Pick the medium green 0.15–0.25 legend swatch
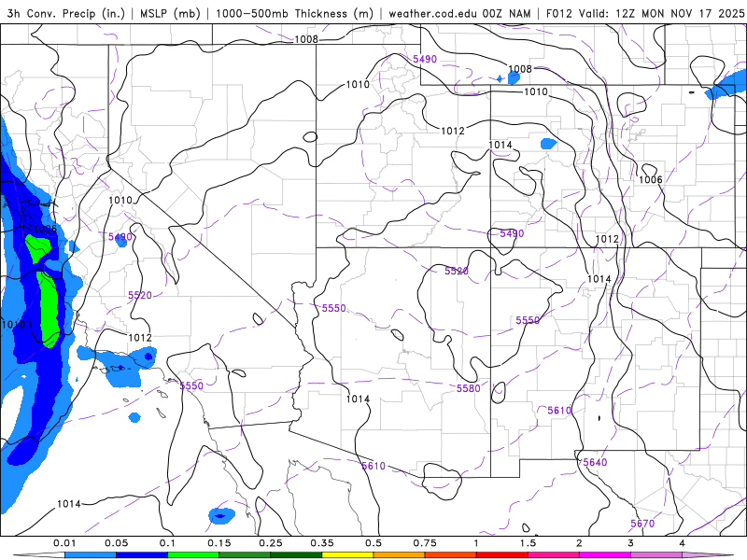Viewport: 747px width, 560px height. 245,555
